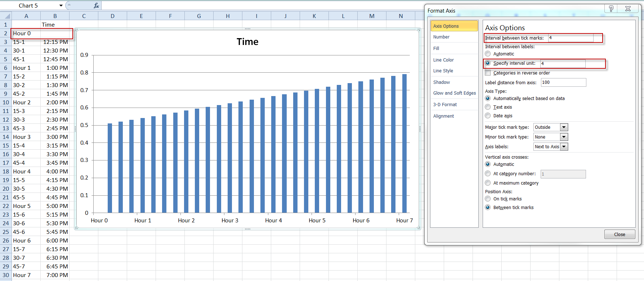Open the Axis labels dropdown
Image resolution: width=644 pixels, height=281 pixels.
tap(564, 147)
